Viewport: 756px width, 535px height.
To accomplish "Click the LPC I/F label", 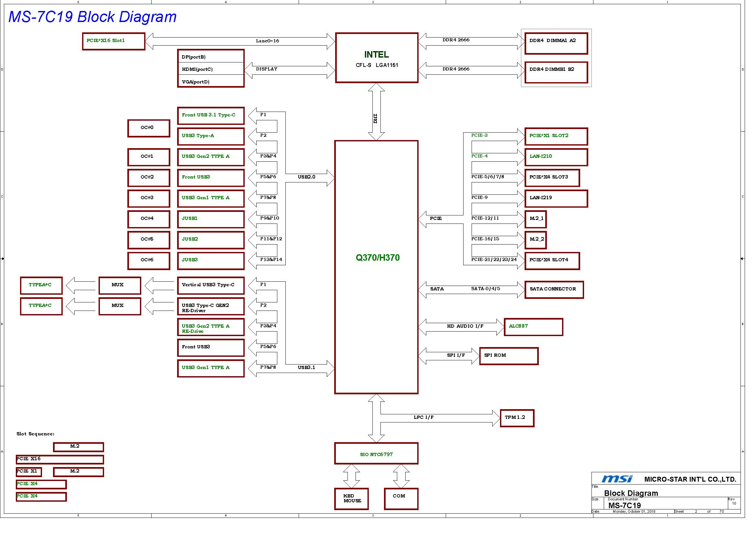I will (423, 417).
